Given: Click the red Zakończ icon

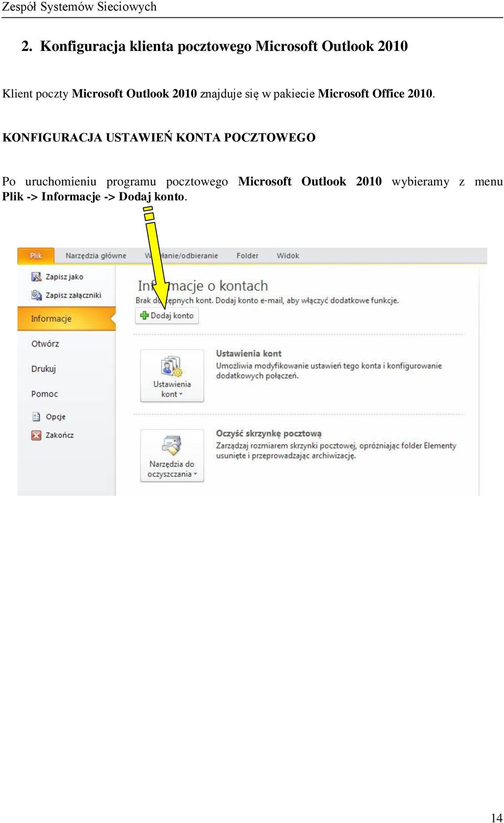Looking at the screenshot, I should point(36,435).
